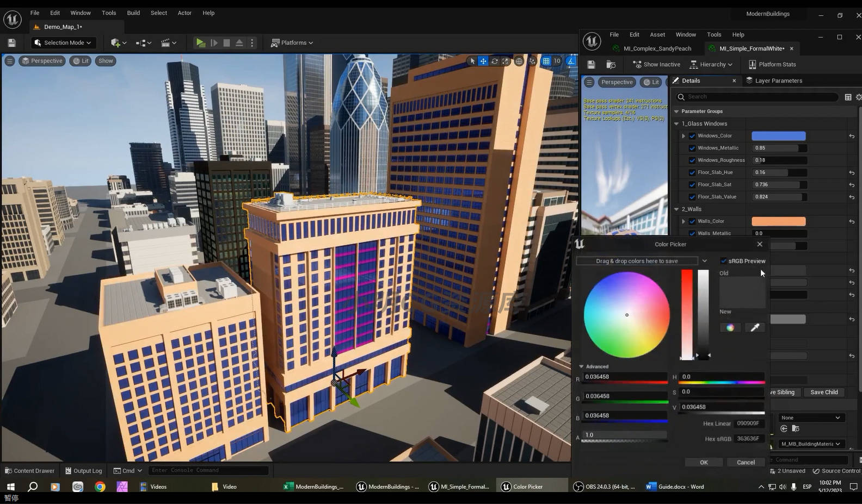This screenshot has height=504, width=862.
Task: Click the Play in editor button
Action: [x=200, y=43]
